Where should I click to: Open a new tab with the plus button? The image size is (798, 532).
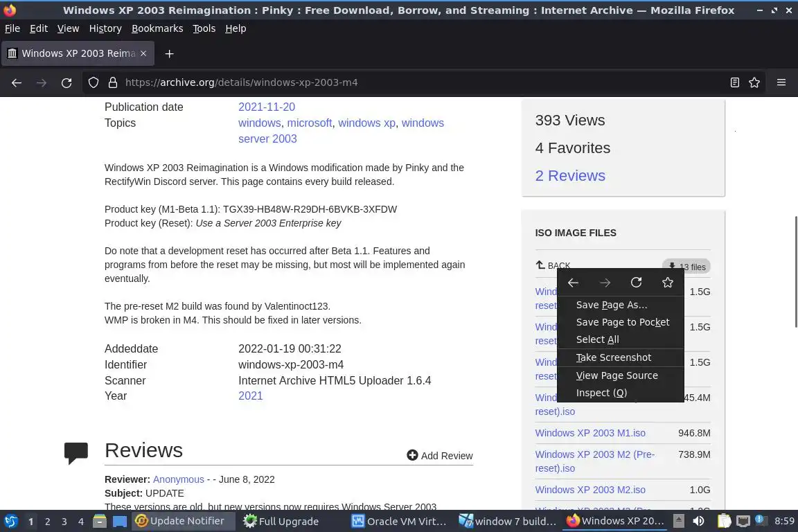[170, 53]
